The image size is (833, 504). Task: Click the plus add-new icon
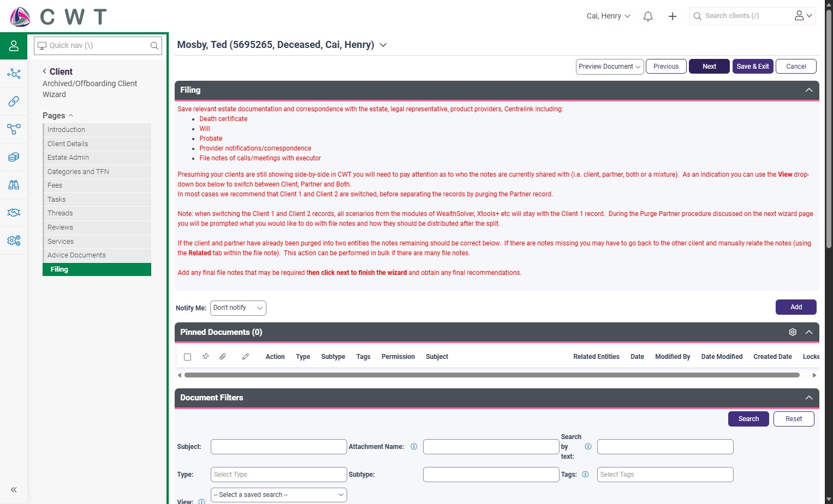[673, 16]
